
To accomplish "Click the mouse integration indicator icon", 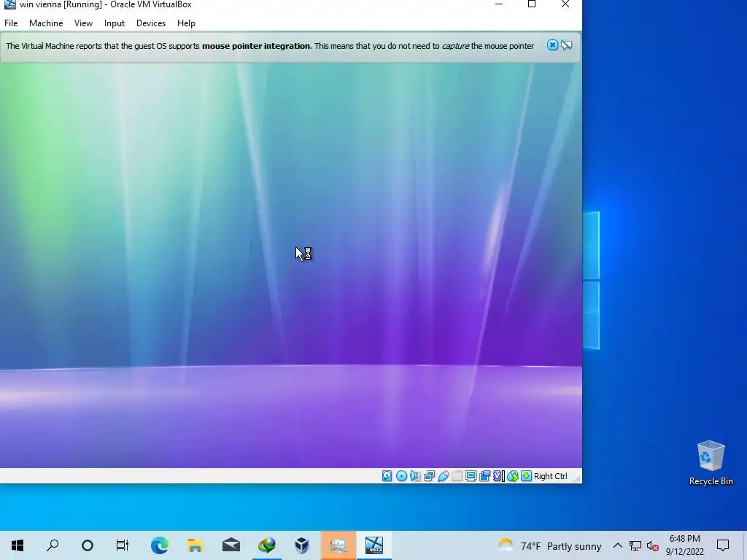I will click(x=513, y=475).
